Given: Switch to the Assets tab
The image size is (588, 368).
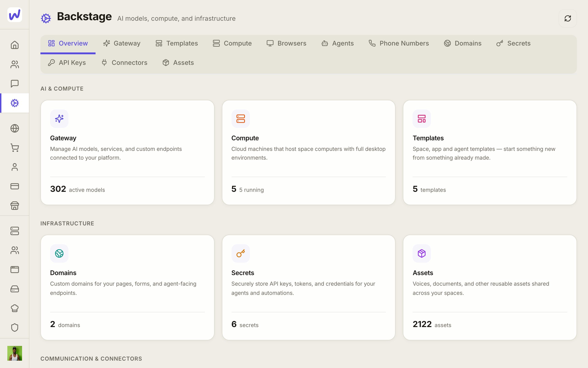Looking at the screenshot, I should [x=178, y=63].
